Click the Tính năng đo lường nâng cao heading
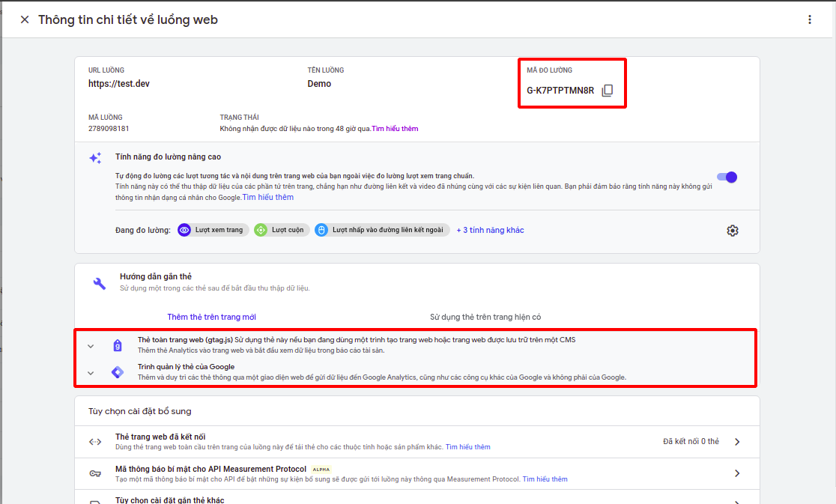The image size is (836, 504). coord(168,157)
